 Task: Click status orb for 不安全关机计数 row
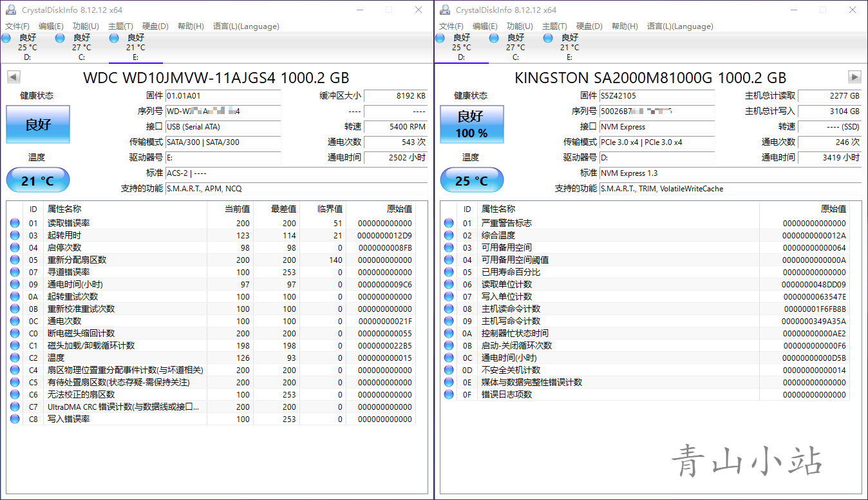449,370
